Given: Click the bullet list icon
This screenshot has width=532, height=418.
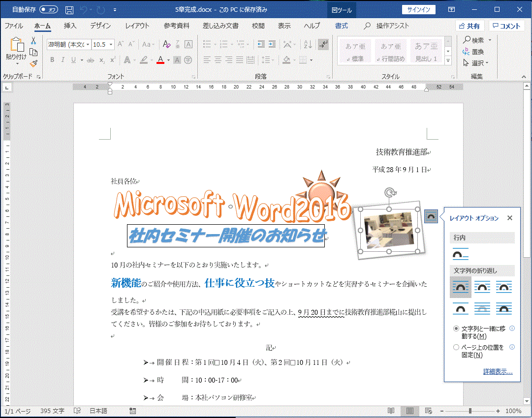Looking at the screenshot, I should [x=207, y=44].
